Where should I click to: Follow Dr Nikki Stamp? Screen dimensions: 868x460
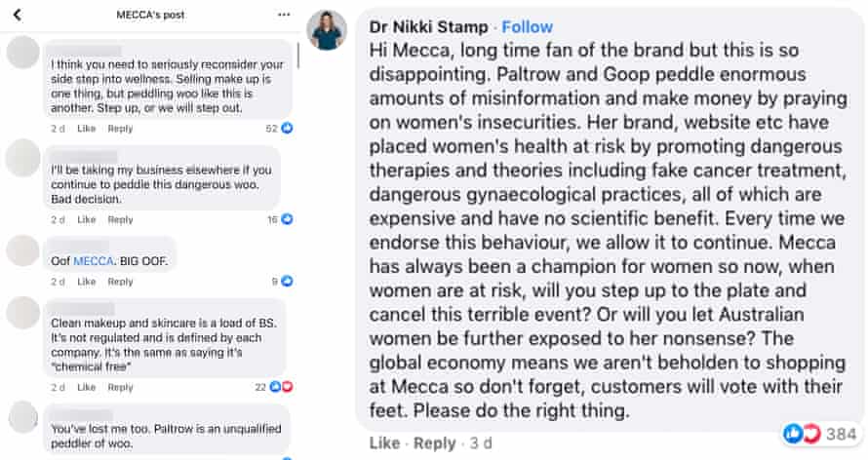(529, 26)
